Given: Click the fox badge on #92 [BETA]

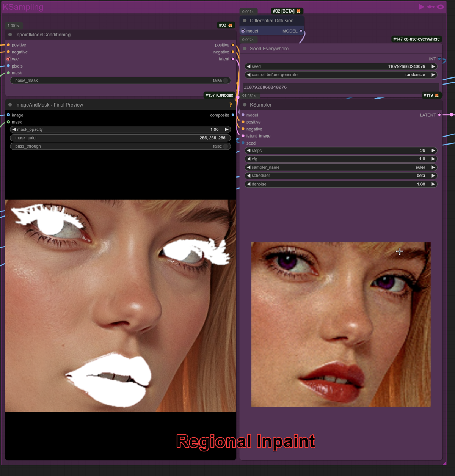Looking at the screenshot, I should pyautogui.click(x=298, y=11).
